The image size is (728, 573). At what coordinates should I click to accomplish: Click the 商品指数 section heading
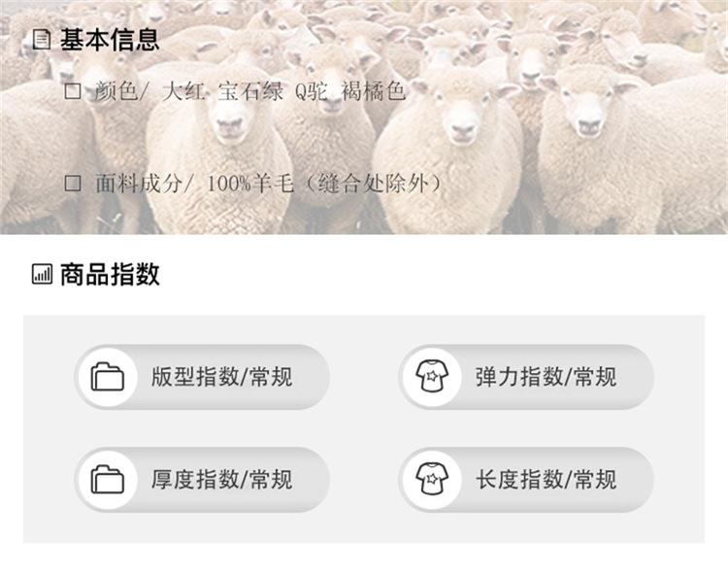point(110,274)
